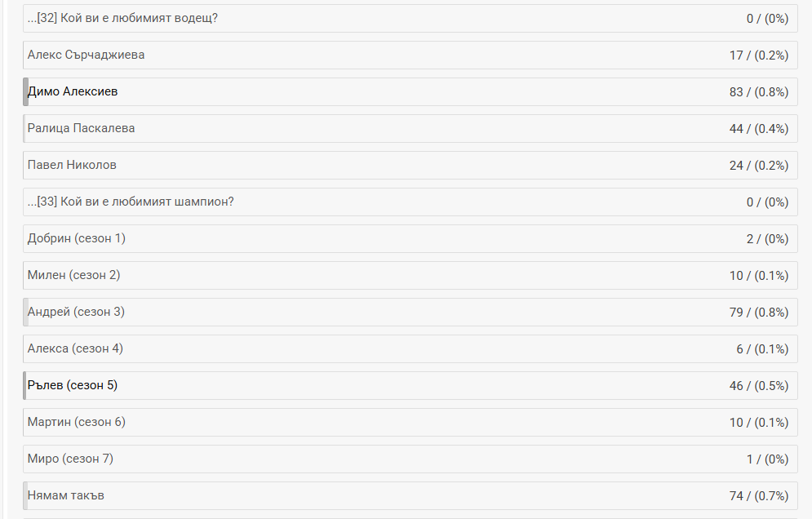Select Рълев (сезон 5) poll option
812x519 pixels.
click(73, 385)
